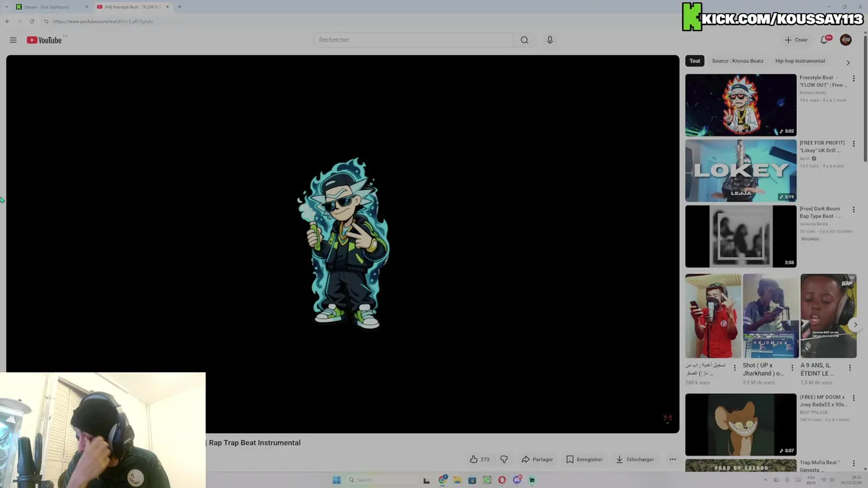Open options for Trap Mafia Beat video
868x488 pixels.
(x=854, y=464)
